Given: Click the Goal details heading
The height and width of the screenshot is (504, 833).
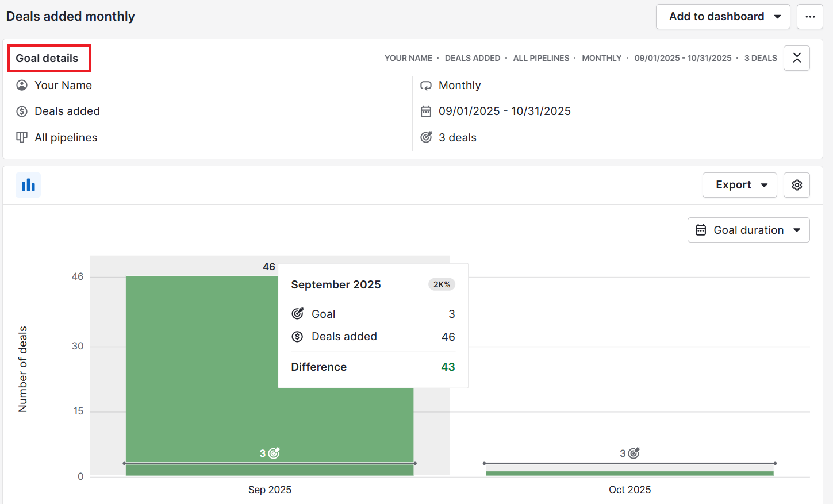Looking at the screenshot, I should click(x=47, y=58).
